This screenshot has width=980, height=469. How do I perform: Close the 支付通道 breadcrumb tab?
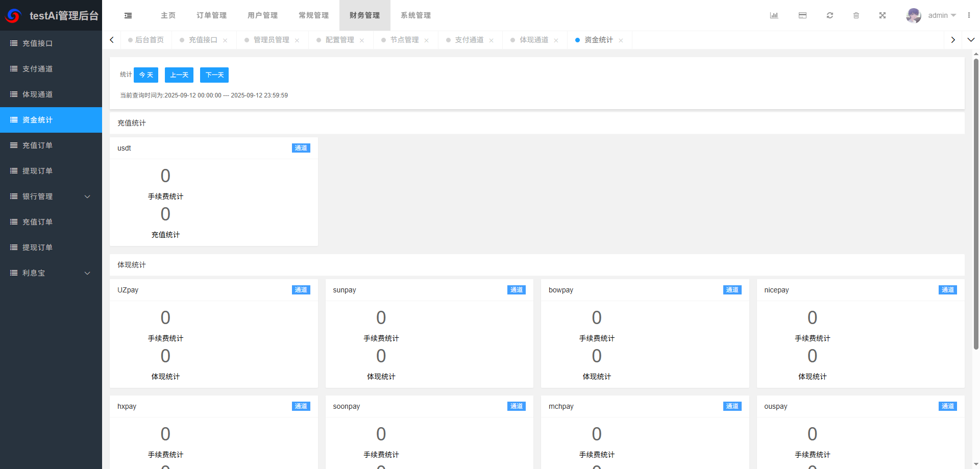coord(492,40)
